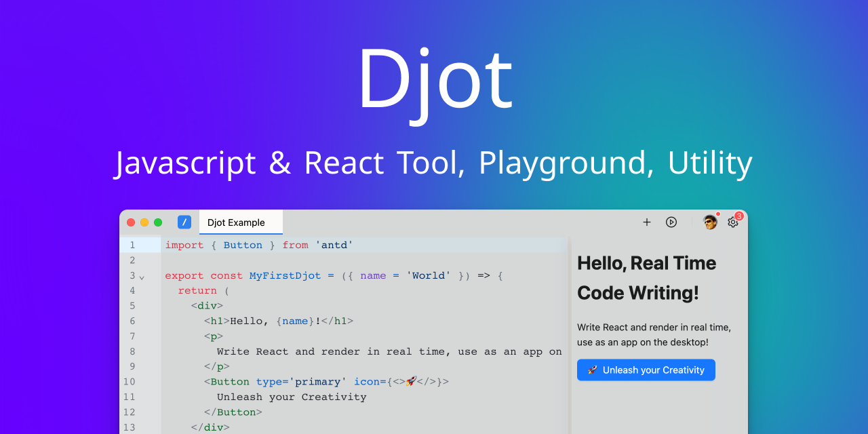The width and height of the screenshot is (868, 434).
Task: Open the user avatar profile
Action: point(710,222)
